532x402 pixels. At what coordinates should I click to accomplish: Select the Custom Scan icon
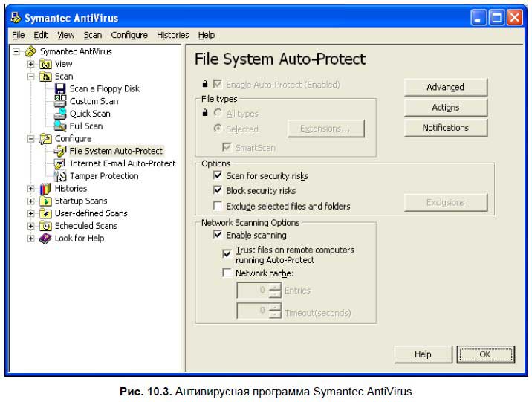[60, 101]
